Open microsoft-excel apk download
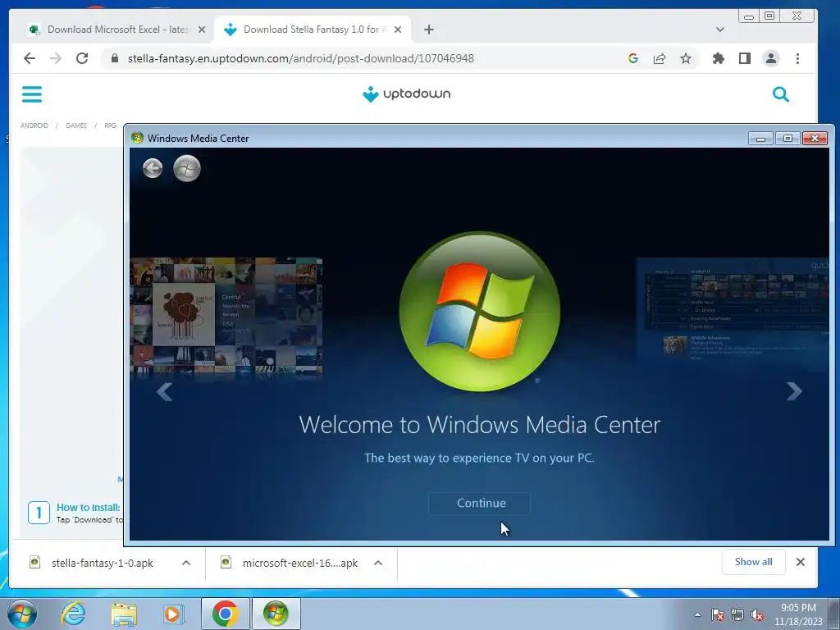840x630 pixels. [x=300, y=563]
